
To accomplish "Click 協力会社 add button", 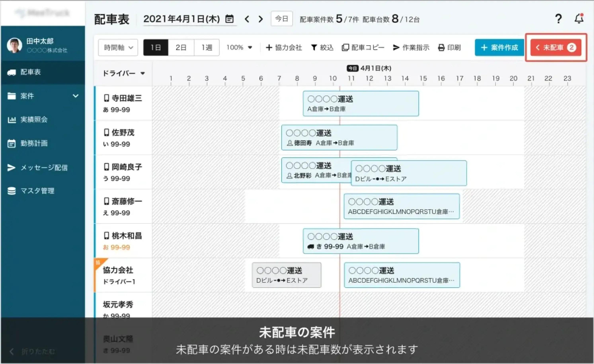I will point(284,48).
